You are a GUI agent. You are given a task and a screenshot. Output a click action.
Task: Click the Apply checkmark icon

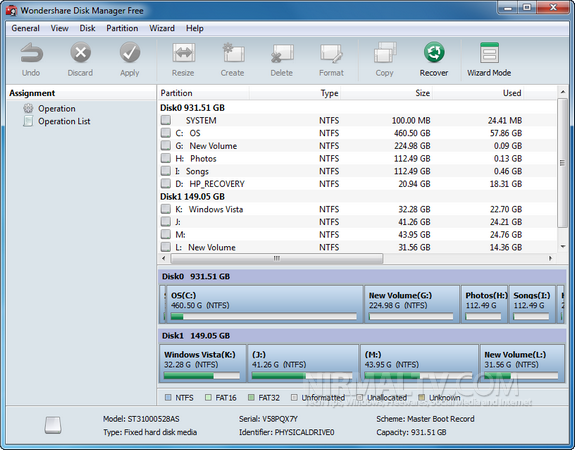[x=130, y=53]
